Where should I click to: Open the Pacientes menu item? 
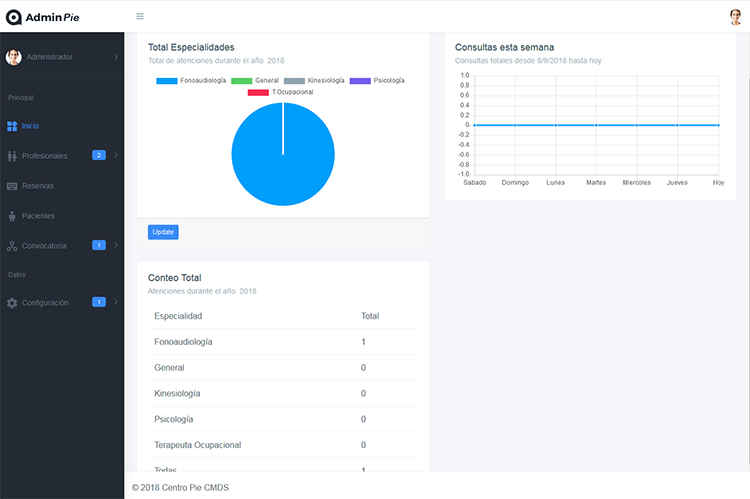38,216
